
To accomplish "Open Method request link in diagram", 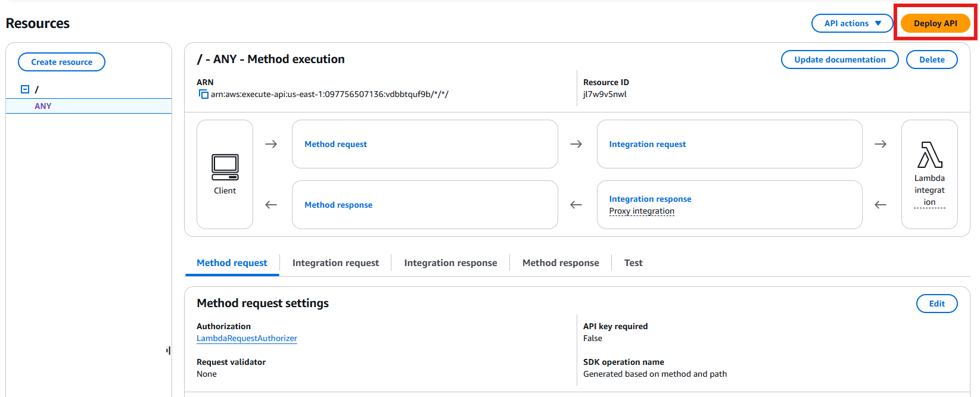I will coord(335,144).
